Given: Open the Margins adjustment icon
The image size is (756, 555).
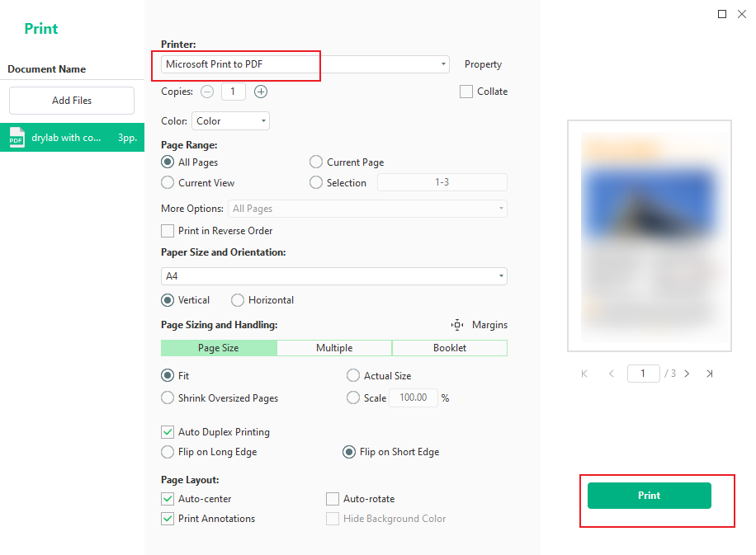Looking at the screenshot, I should click(456, 325).
